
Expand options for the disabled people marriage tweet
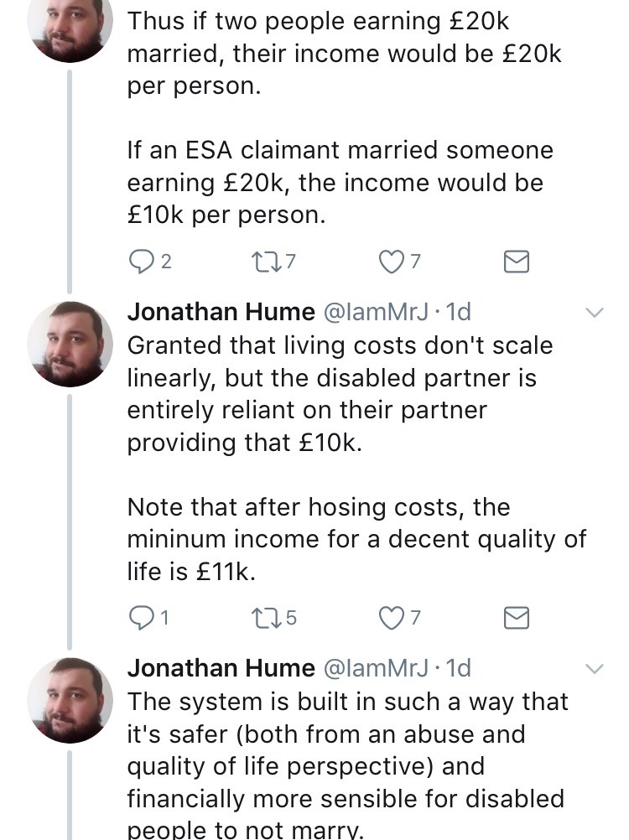coord(593,668)
